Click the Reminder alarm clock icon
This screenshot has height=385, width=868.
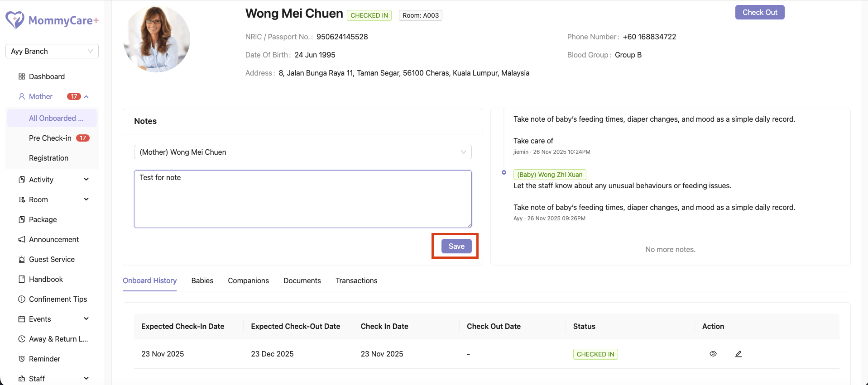21,359
